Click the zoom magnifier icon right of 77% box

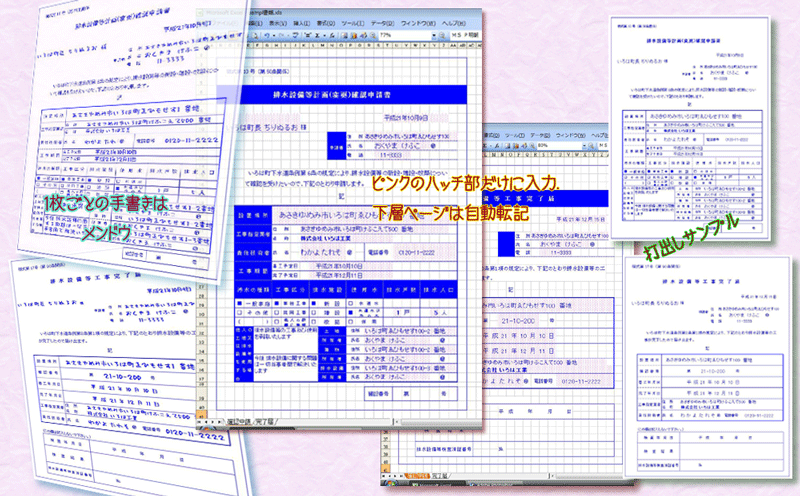[x=442, y=35]
